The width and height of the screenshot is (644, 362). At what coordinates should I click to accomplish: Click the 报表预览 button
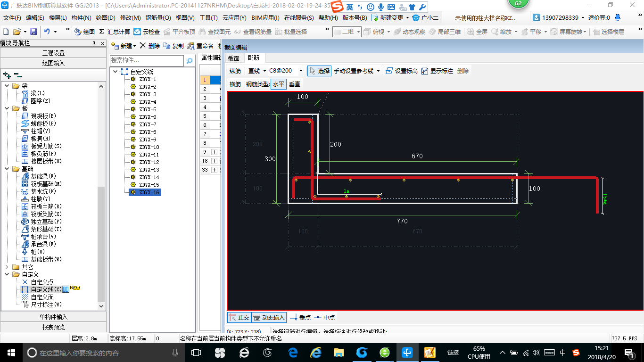tap(53, 327)
